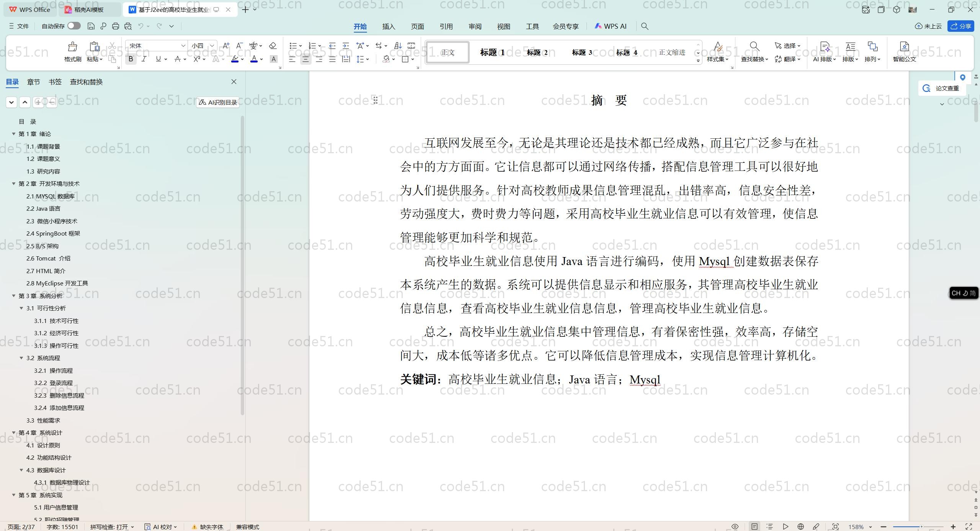The height and width of the screenshot is (531, 980).
Task: Click the search magnifier icon beside WPS AI
Action: coord(645,26)
